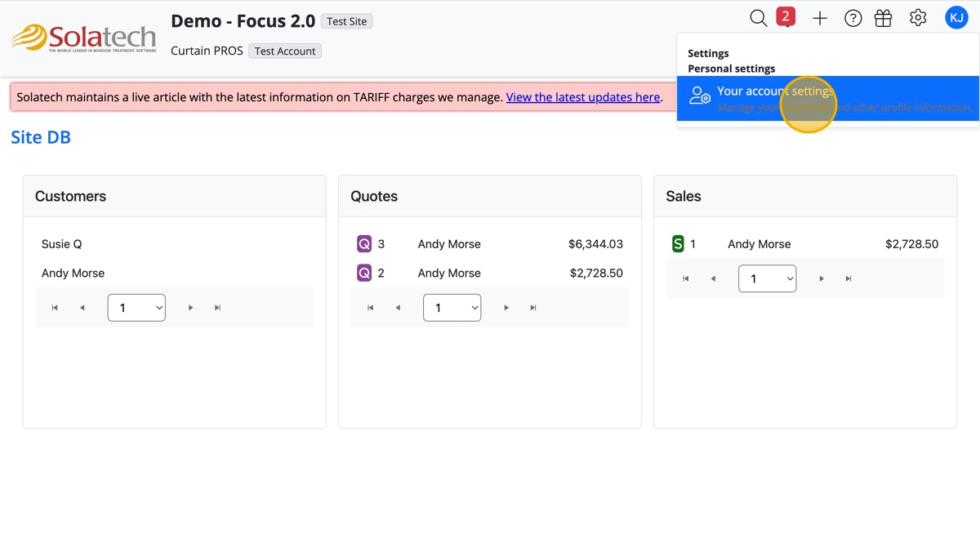The image size is (980, 547).
Task: Click green S icon for sale 1
Action: (678, 244)
